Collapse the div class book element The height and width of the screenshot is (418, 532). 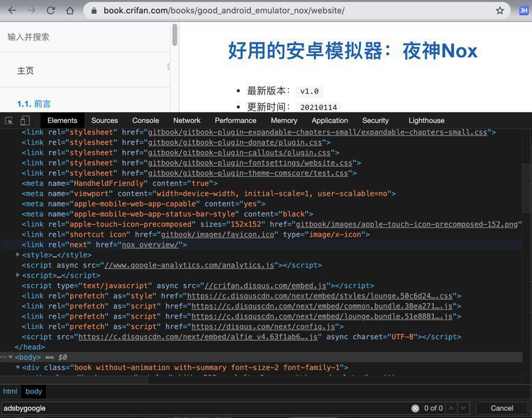17,367
